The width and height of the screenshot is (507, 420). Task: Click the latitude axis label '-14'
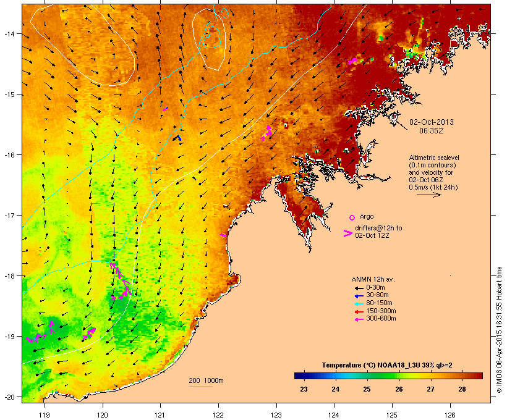click(9, 34)
